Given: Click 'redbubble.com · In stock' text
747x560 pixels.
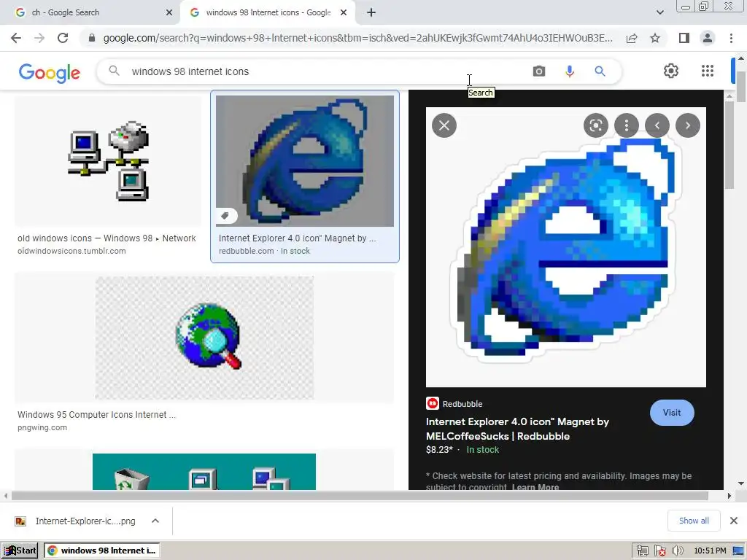Looking at the screenshot, I should point(264,251).
